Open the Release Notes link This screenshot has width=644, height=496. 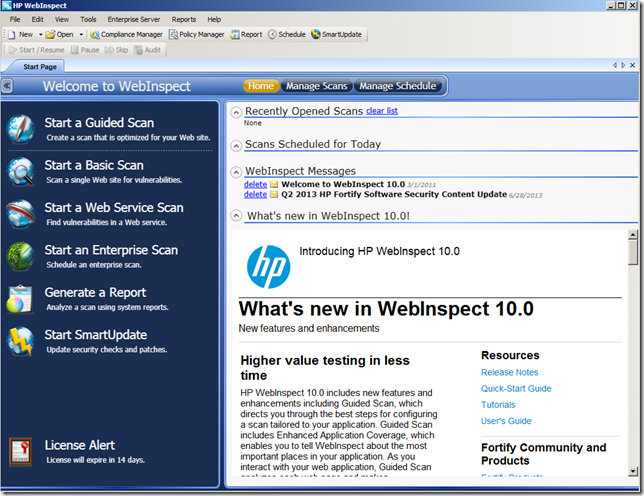click(x=510, y=372)
